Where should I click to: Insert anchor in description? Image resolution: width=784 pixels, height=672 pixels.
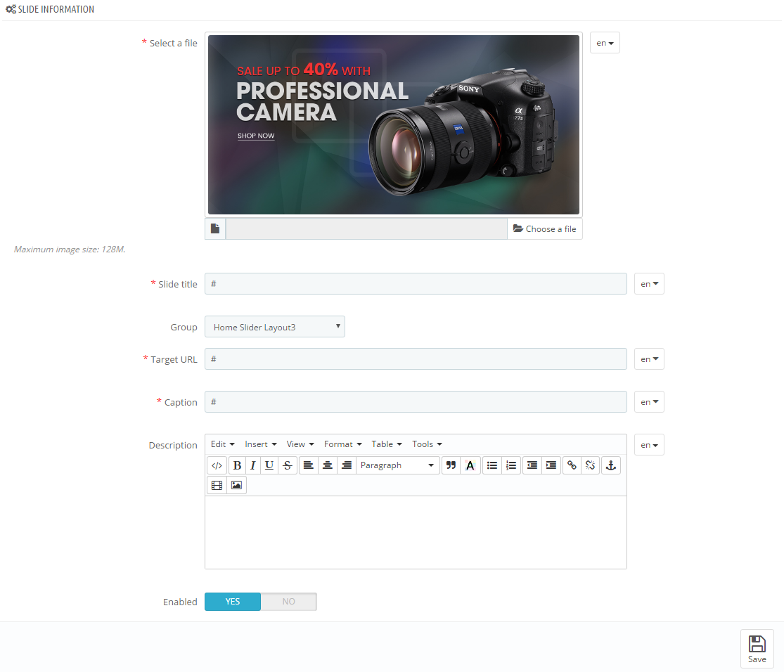pyautogui.click(x=611, y=465)
